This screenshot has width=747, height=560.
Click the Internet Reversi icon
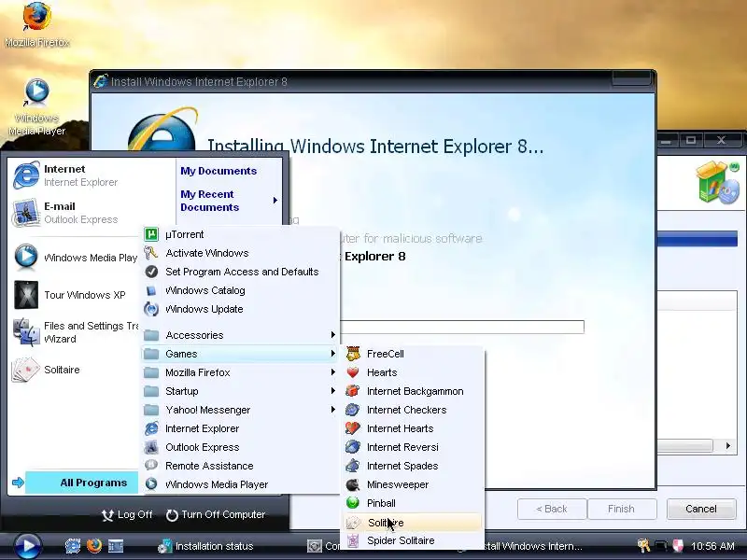[x=353, y=447]
